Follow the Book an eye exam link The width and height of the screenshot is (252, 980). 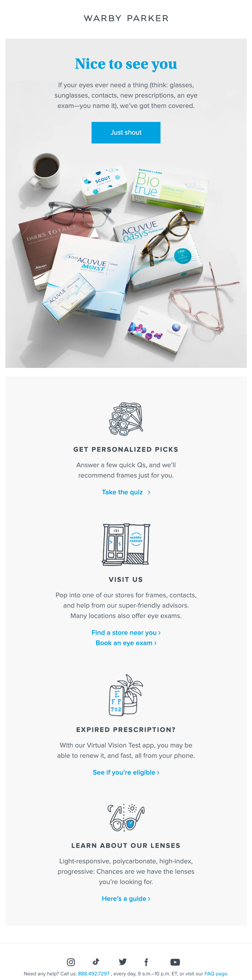(x=126, y=643)
